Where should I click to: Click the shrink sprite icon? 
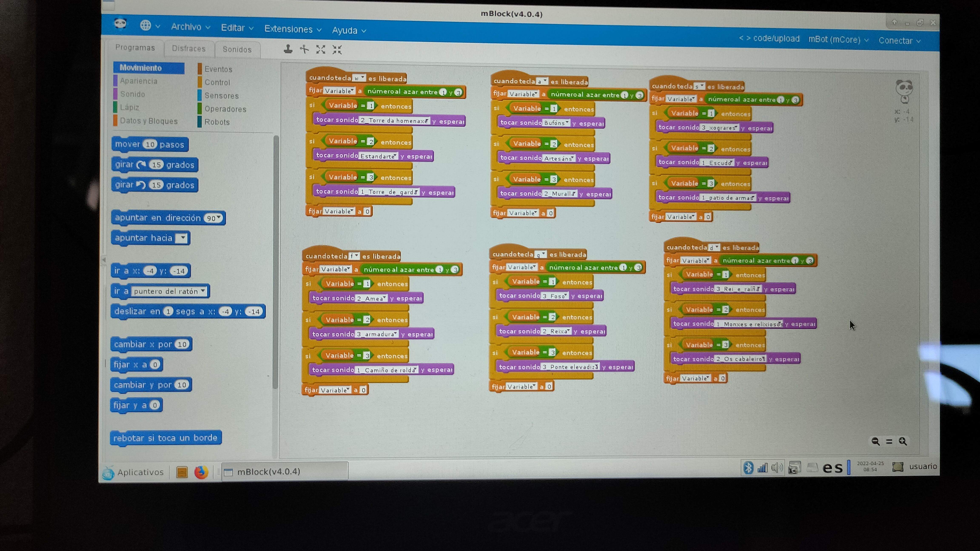pos(337,50)
